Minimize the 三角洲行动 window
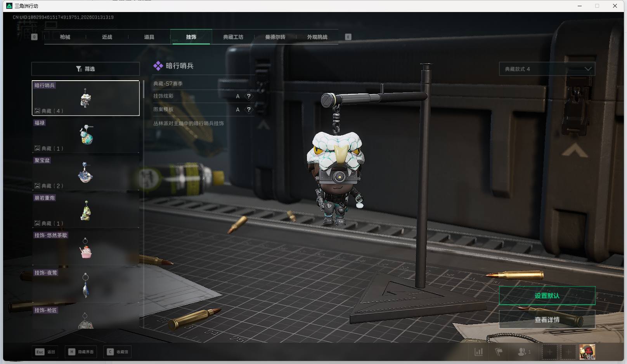 [x=580, y=6]
